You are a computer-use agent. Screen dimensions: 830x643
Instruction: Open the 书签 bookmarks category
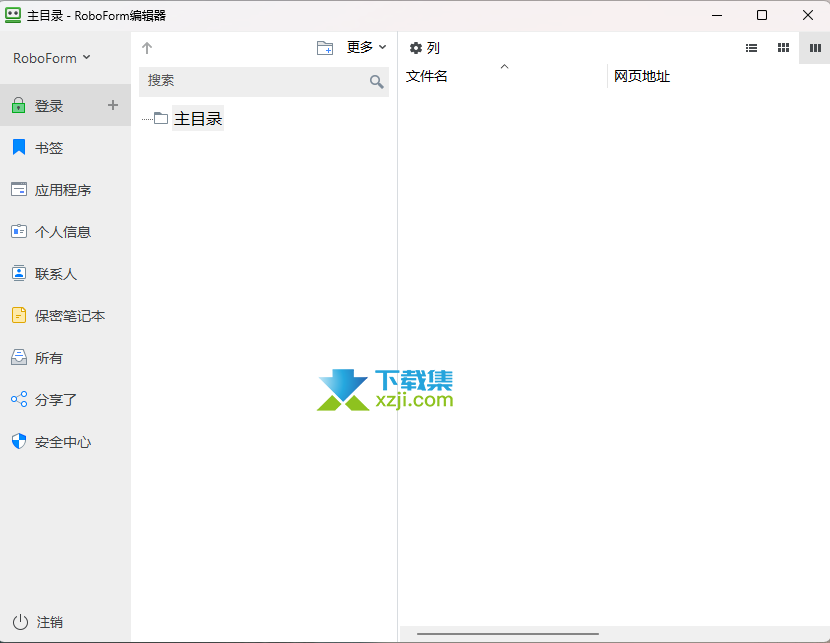[x=65, y=148]
